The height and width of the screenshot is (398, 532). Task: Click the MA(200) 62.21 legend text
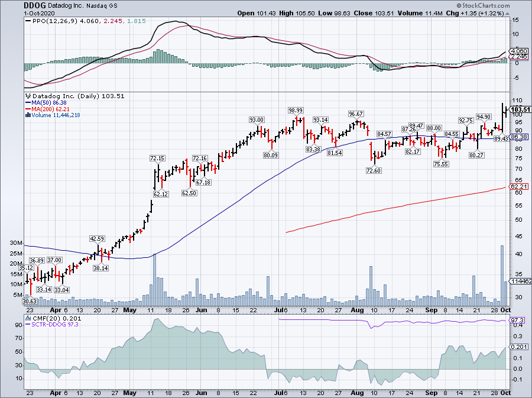tap(50, 109)
